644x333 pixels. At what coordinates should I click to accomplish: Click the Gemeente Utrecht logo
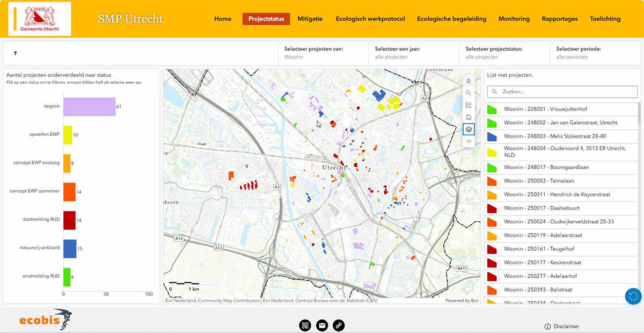pos(40,19)
